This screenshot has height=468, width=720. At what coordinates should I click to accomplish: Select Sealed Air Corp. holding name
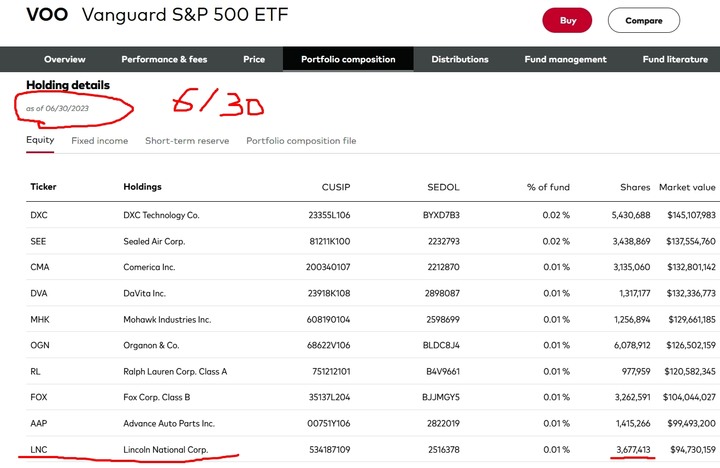point(154,241)
